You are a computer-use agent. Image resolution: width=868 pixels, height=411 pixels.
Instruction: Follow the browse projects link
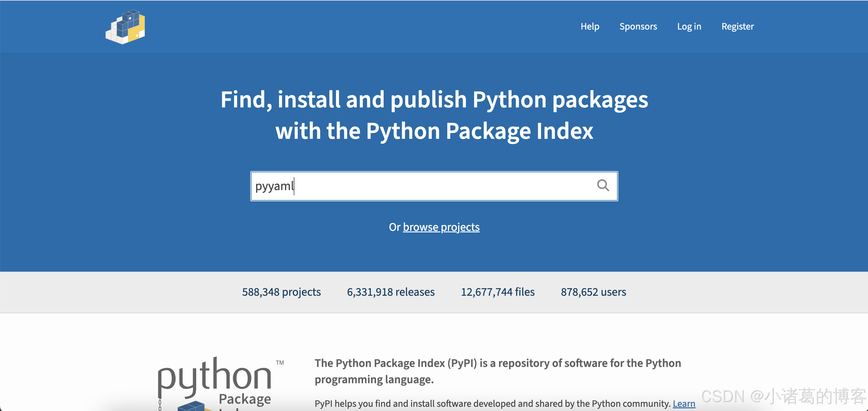point(441,227)
